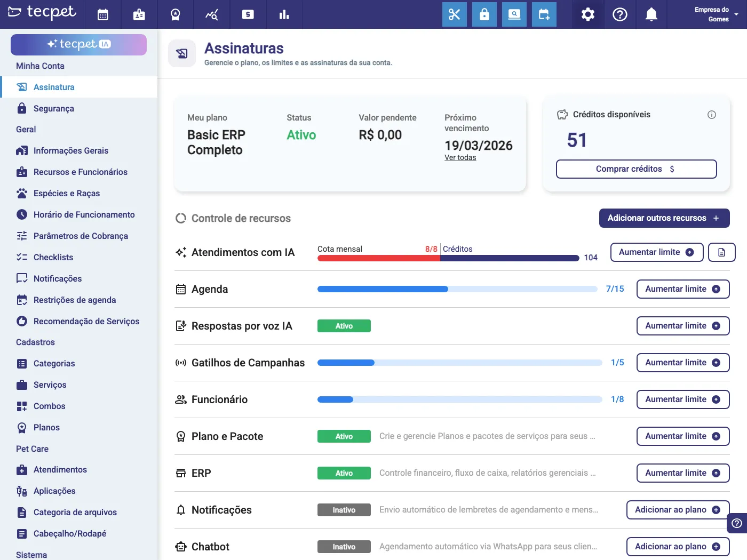Open Combos in the sidebar
This screenshot has height=560, width=747.
click(79, 406)
